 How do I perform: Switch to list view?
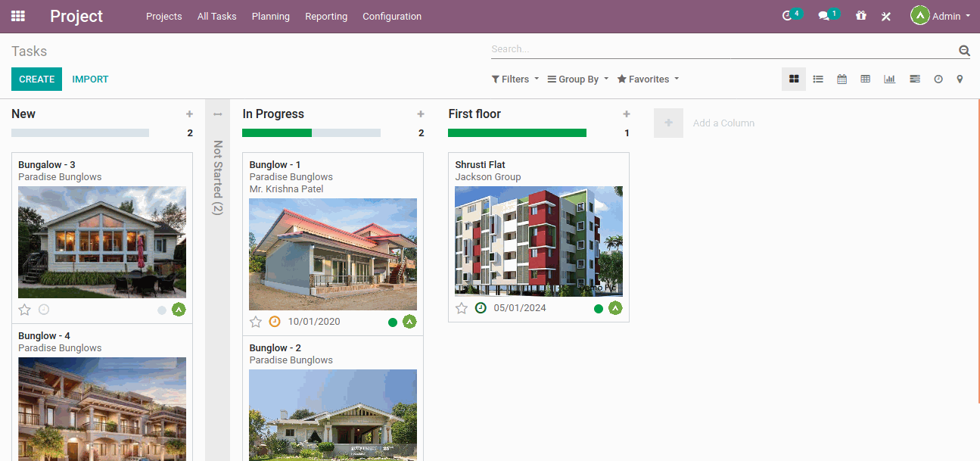pyautogui.click(x=818, y=79)
